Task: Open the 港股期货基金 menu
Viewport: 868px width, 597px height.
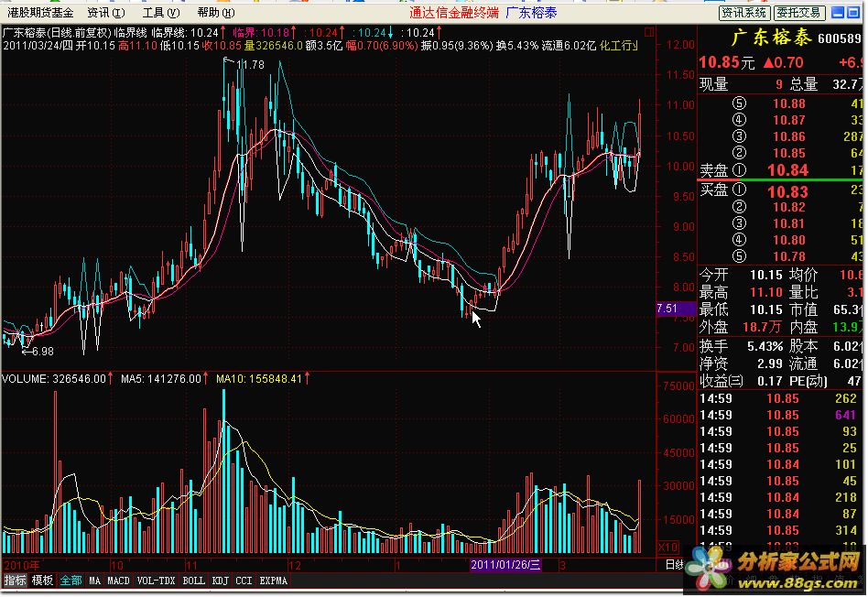Action: click(40, 12)
